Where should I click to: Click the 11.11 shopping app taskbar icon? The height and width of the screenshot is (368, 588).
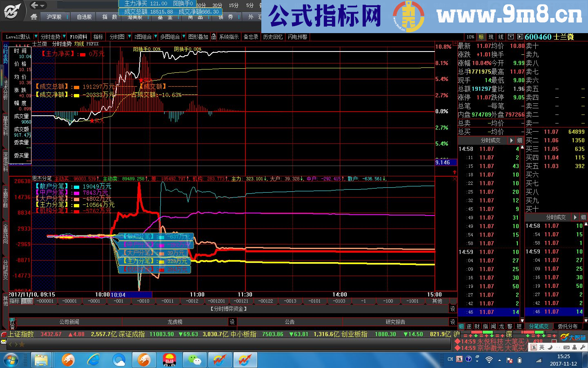pos(169,360)
